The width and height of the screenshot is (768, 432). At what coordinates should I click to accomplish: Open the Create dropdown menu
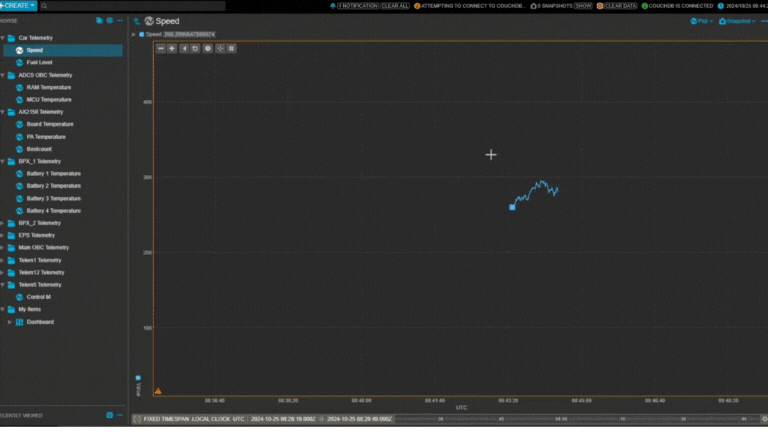[18, 5]
